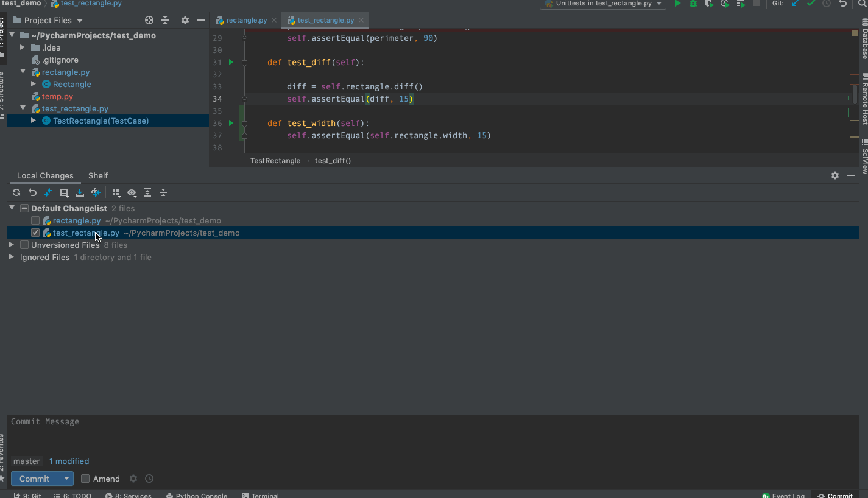Toggle View Options eye icon in Local Changes
This screenshot has height=498, width=868.
click(132, 192)
